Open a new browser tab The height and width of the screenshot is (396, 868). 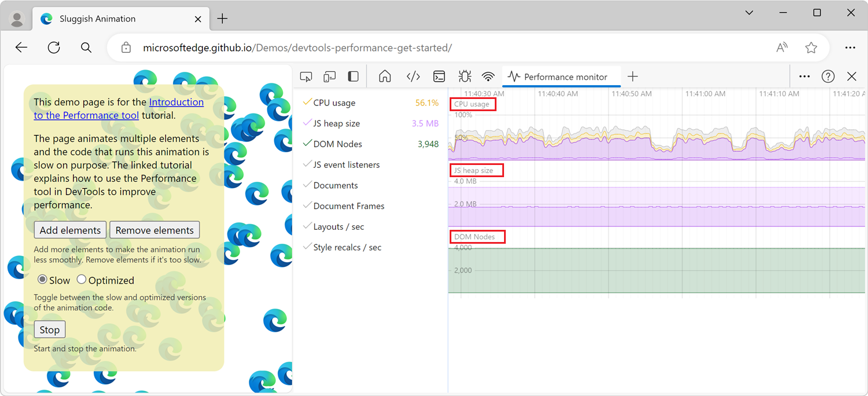pyautogui.click(x=222, y=19)
